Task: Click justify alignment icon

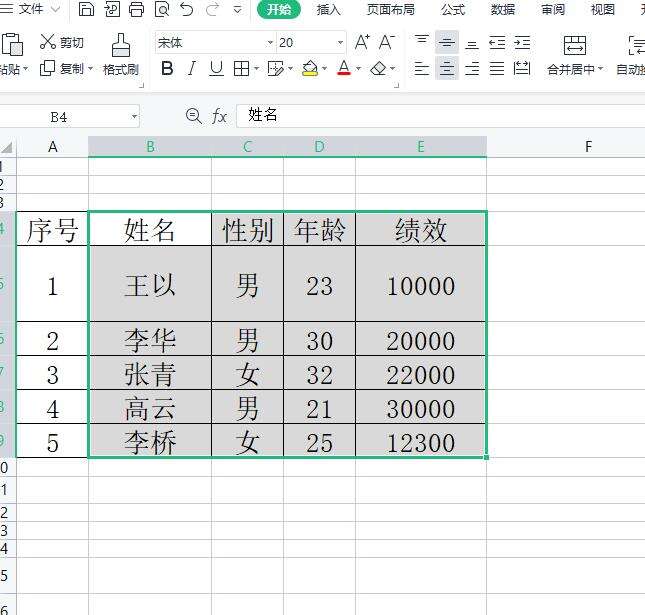Action: click(497, 68)
